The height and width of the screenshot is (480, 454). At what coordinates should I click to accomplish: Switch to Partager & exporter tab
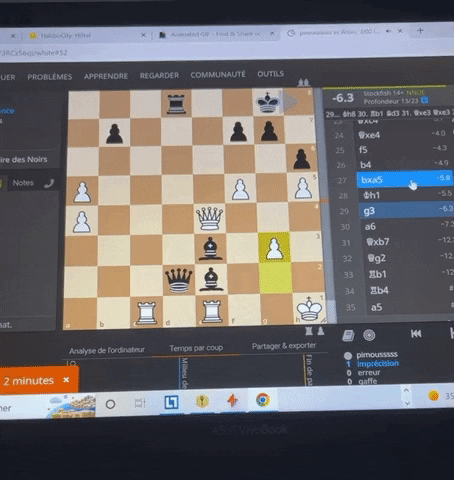point(284,346)
